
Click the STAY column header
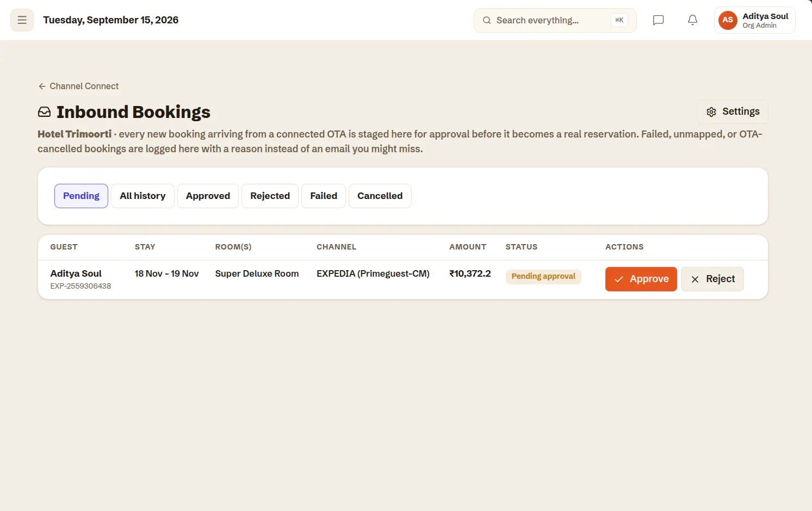point(145,247)
